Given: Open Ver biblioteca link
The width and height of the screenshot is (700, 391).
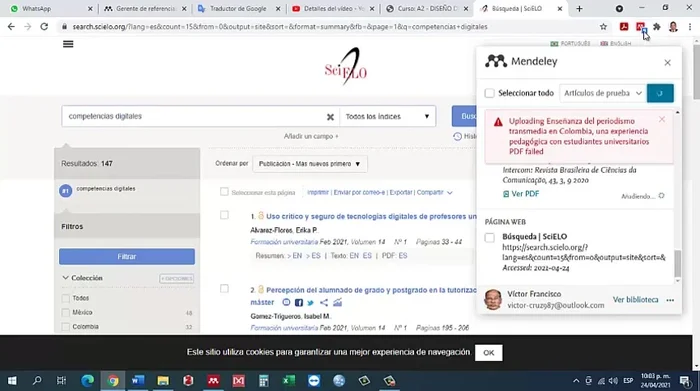Looking at the screenshot, I should pos(635,299).
